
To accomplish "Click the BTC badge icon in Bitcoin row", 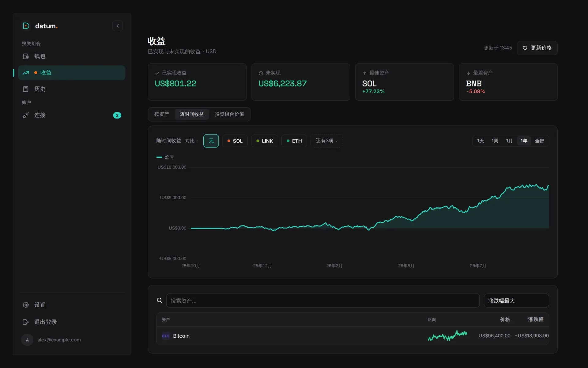I will point(166,336).
